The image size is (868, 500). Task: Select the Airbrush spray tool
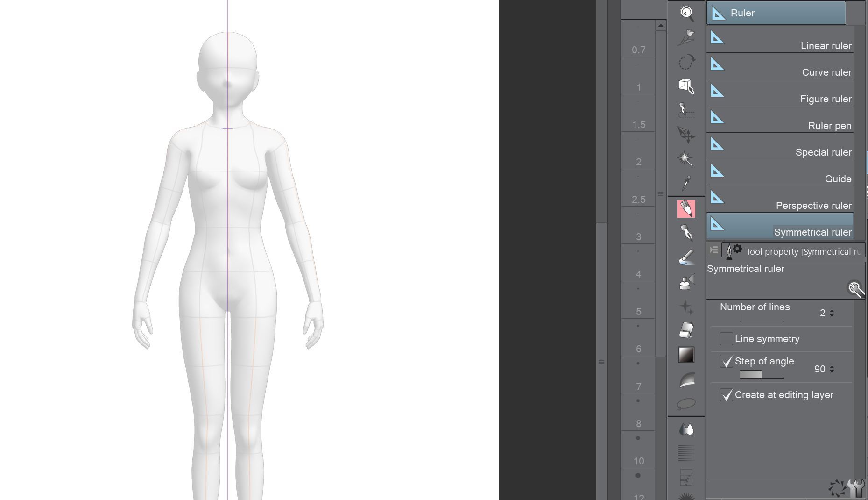(686, 282)
